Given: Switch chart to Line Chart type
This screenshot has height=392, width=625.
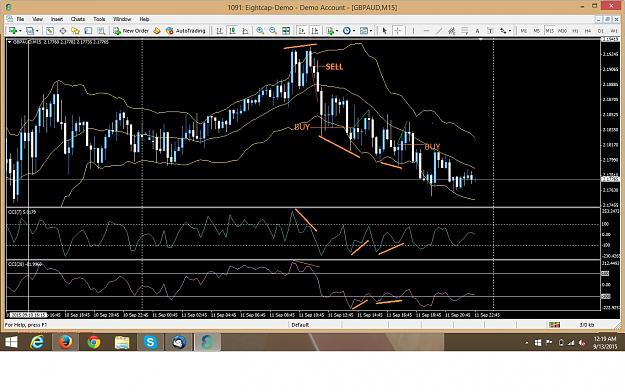Looking at the screenshot, I should click(x=245, y=31).
